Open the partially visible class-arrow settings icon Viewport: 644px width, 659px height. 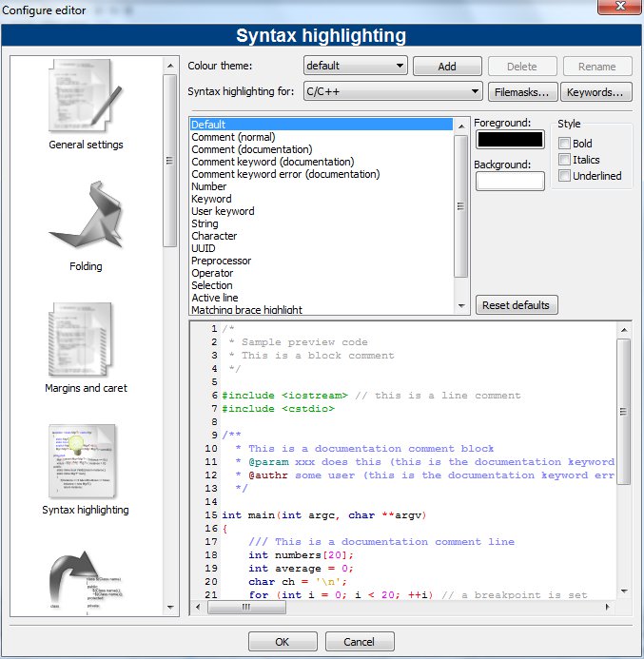[x=86, y=582]
